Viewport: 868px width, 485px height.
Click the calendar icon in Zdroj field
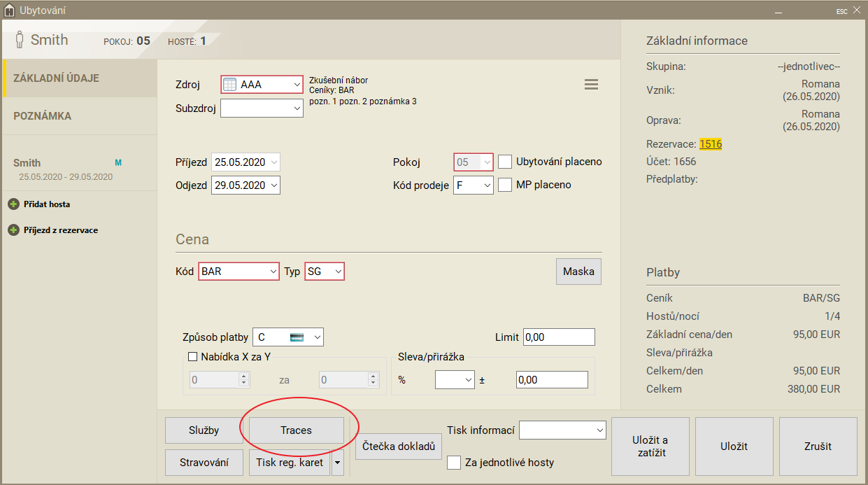click(230, 85)
